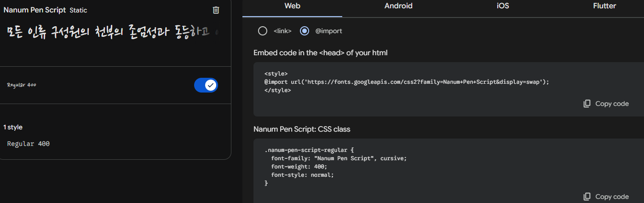Click the @import url code line

407,82
